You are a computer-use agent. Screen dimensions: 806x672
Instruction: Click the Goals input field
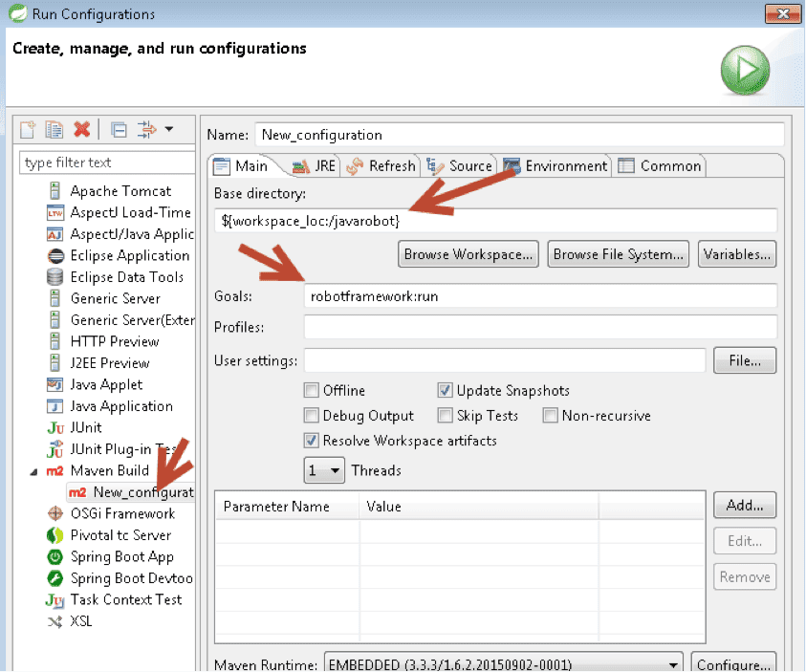(x=539, y=296)
